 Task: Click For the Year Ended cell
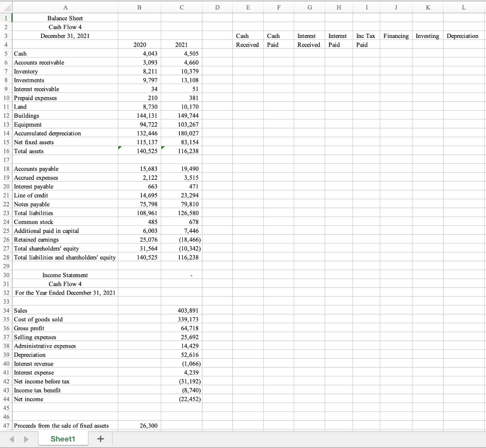coord(65,292)
